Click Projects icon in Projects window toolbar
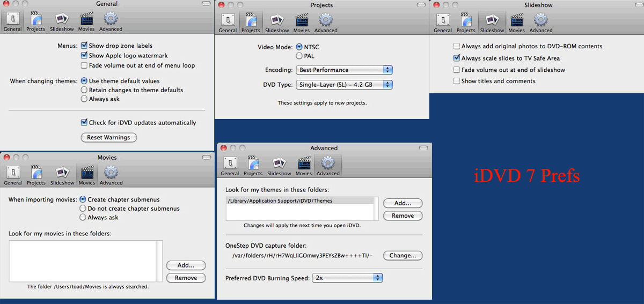The image size is (644, 304). [x=251, y=23]
